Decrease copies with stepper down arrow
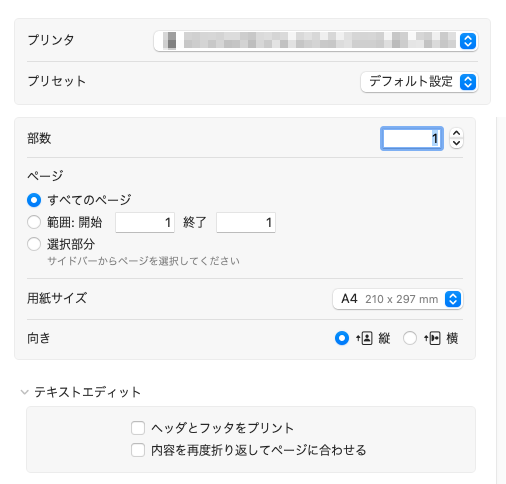Viewport: 506px width, 484px height. pyautogui.click(x=456, y=143)
